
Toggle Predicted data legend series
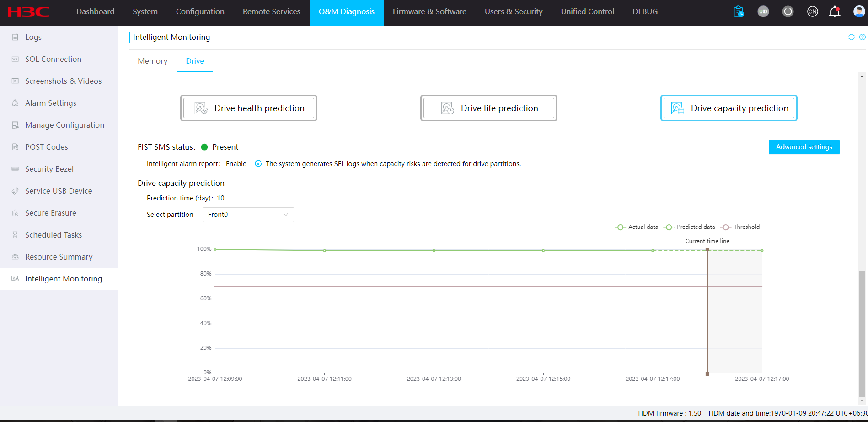[x=689, y=227]
